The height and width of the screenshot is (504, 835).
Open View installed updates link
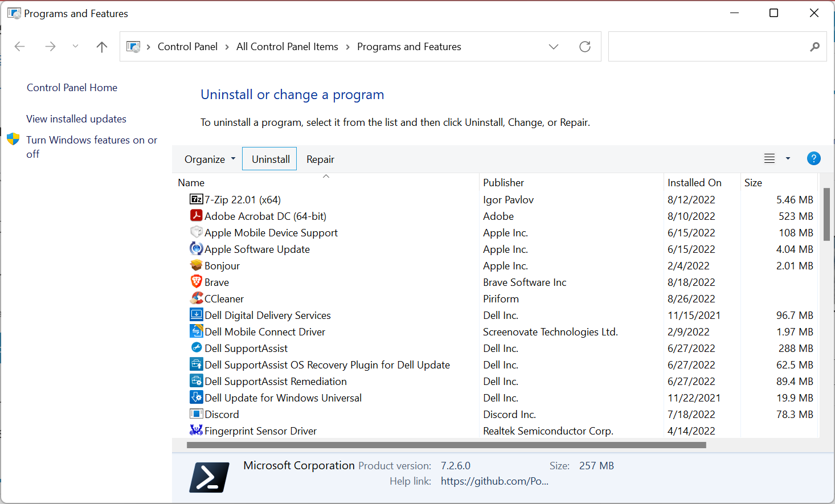pyautogui.click(x=76, y=119)
